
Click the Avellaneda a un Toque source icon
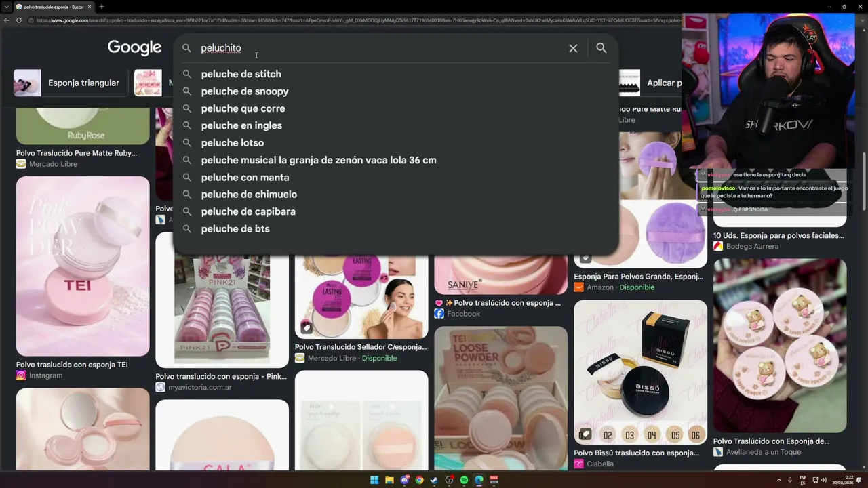pyautogui.click(x=718, y=452)
